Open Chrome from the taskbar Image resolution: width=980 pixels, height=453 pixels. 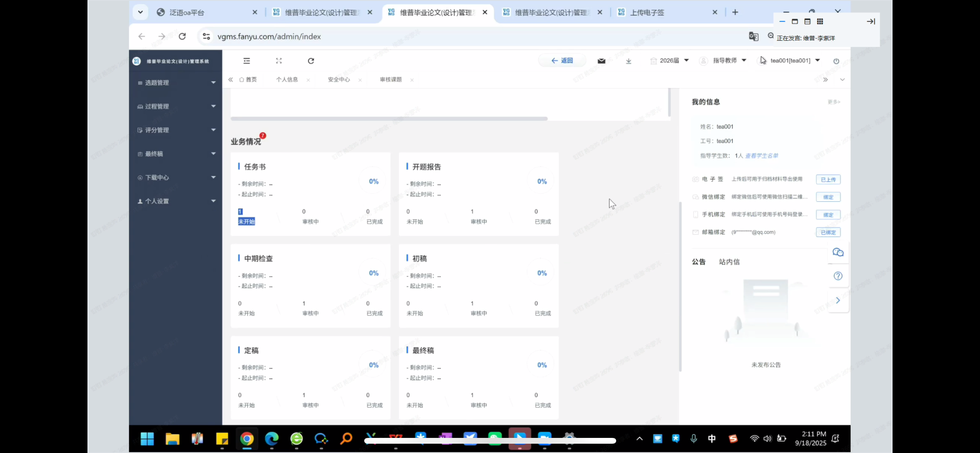[247, 439]
